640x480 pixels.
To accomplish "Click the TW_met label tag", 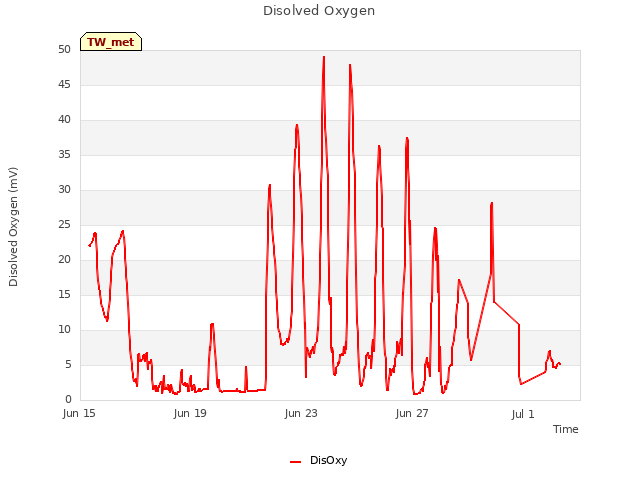I will 111,42.
